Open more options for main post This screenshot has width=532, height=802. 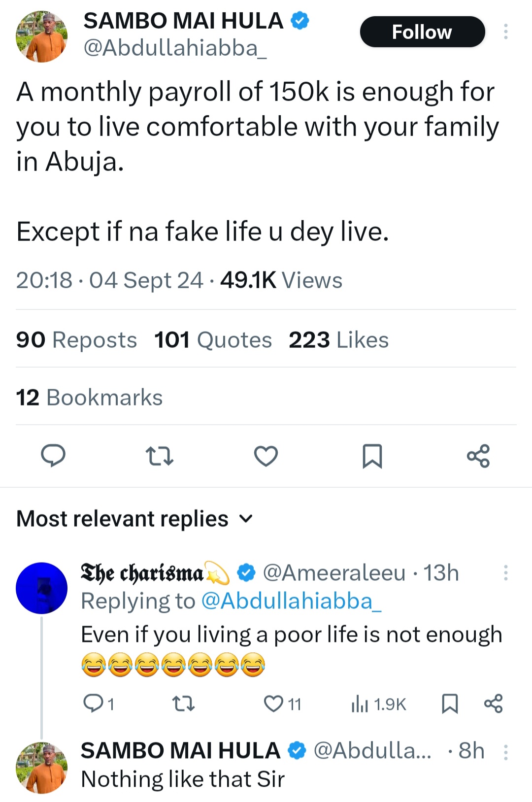point(505,32)
